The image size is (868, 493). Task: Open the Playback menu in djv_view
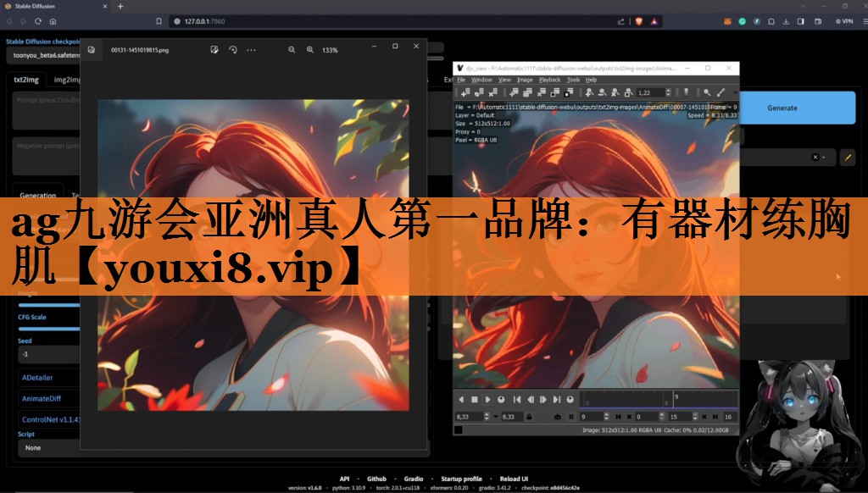coord(549,80)
